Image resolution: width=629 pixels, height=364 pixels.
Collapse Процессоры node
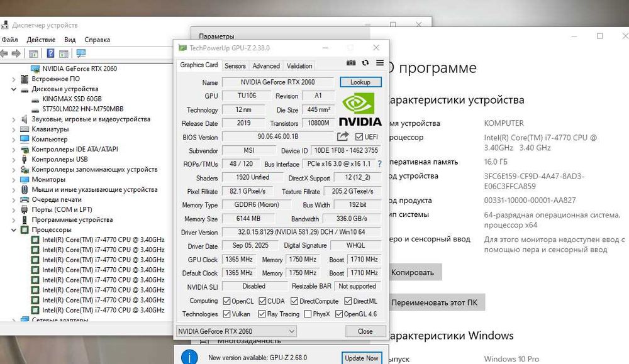pos(14,229)
